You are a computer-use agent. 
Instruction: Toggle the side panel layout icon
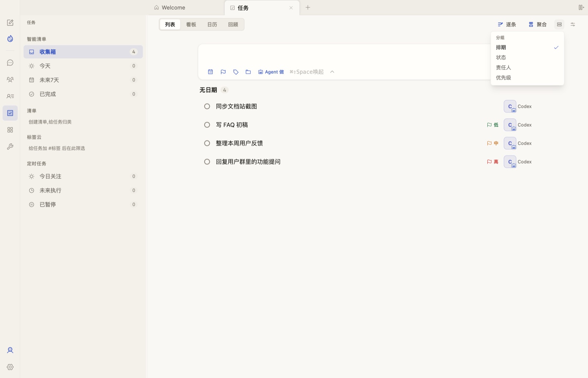(x=581, y=7)
